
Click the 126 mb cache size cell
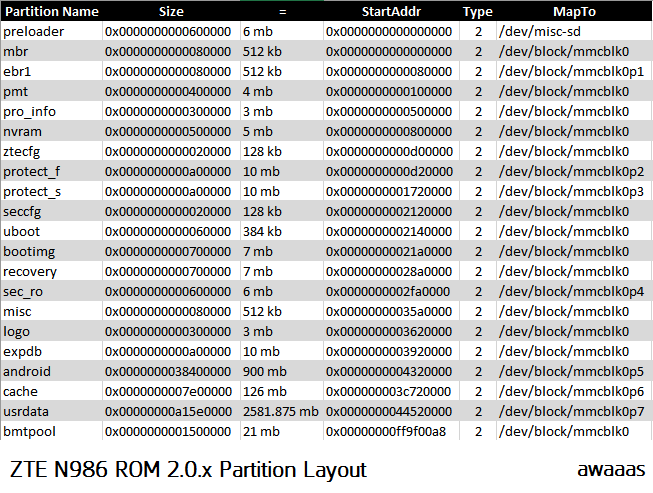(x=264, y=391)
